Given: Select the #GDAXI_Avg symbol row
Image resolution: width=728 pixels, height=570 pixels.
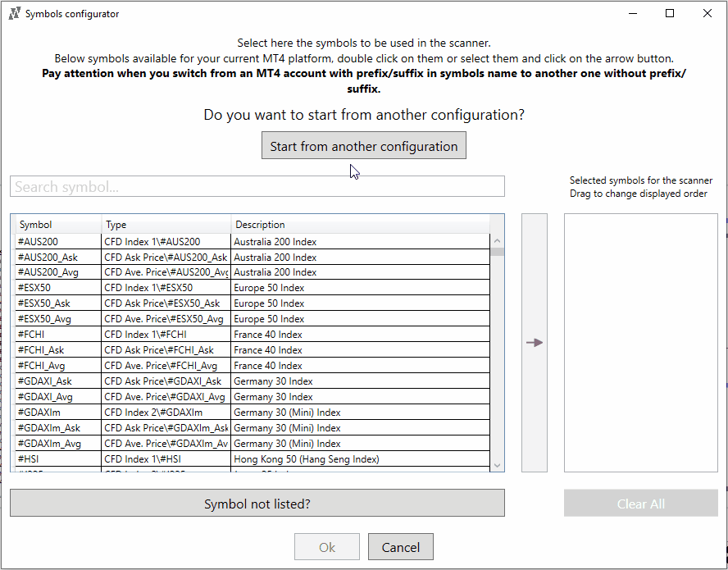Looking at the screenshot, I should [253, 397].
